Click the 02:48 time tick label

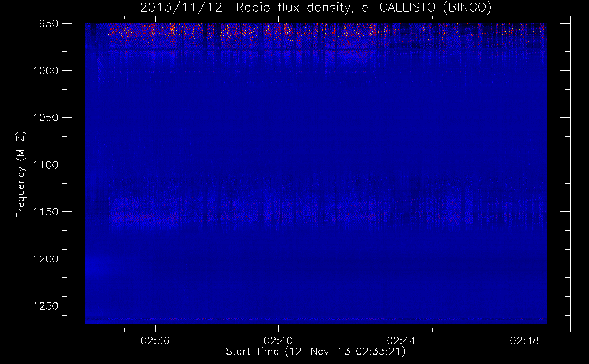click(x=524, y=341)
